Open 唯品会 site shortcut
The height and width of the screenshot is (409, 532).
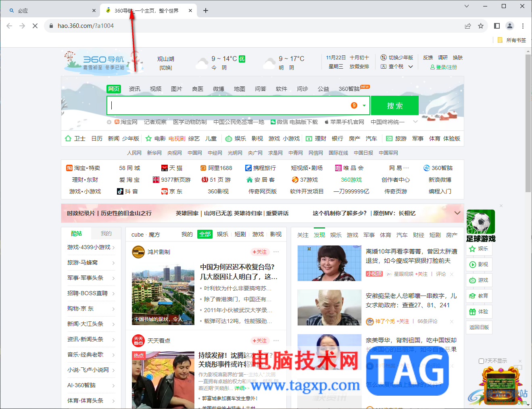pos(349,168)
